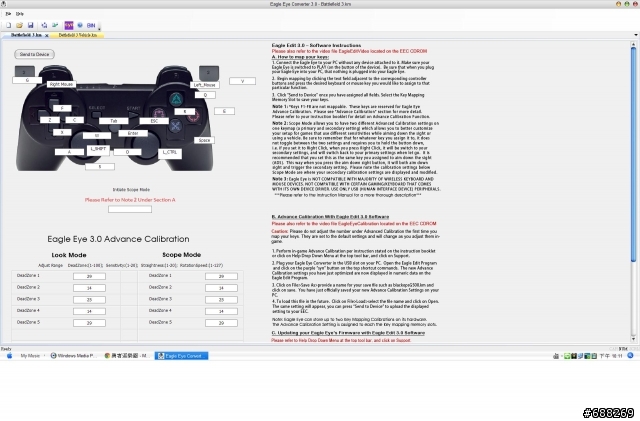Screen dimensions: 640x421
Task: Click the Apple menu icon in the taskbar
Action: tap(9, 356)
